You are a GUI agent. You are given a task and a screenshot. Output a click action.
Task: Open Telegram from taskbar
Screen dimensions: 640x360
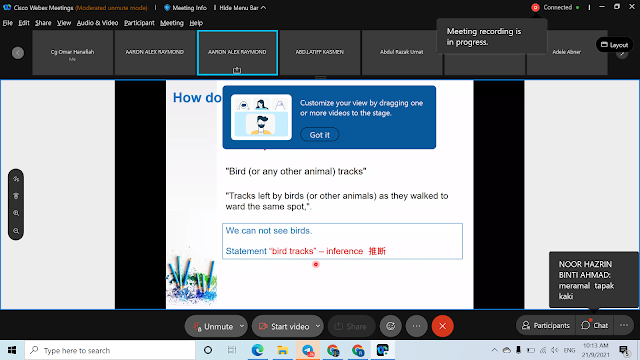(308, 350)
